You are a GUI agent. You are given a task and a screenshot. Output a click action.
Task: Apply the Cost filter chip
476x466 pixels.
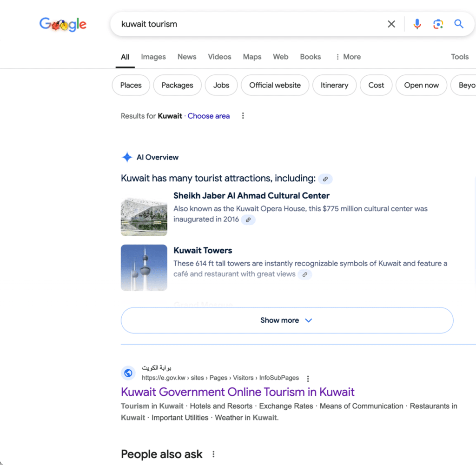[x=376, y=85]
